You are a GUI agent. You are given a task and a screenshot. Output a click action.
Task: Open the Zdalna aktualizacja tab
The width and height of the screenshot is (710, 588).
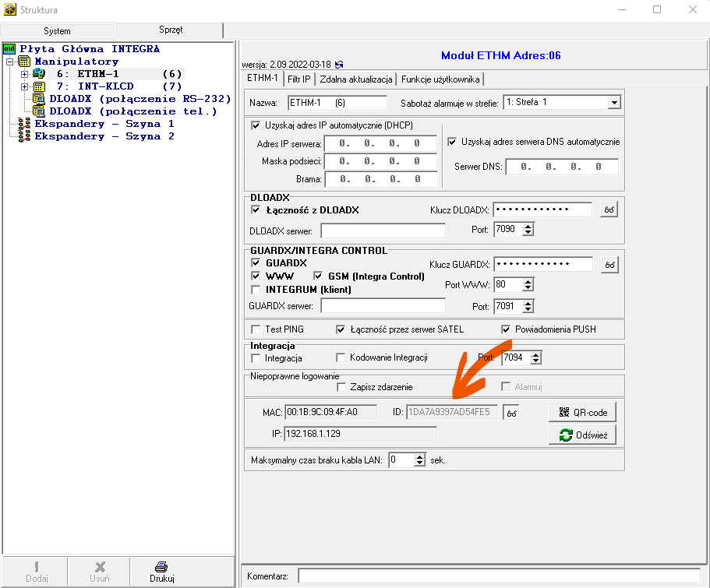pyautogui.click(x=357, y=79)
